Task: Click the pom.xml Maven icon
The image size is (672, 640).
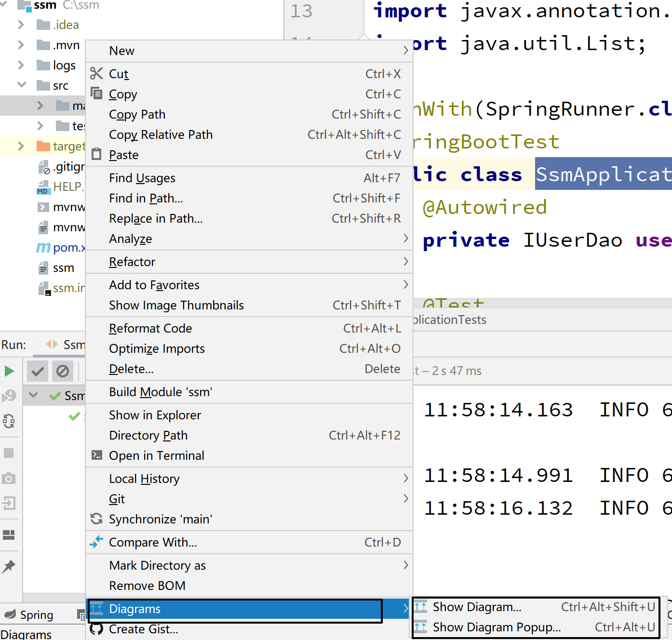Action: (43, 247)
